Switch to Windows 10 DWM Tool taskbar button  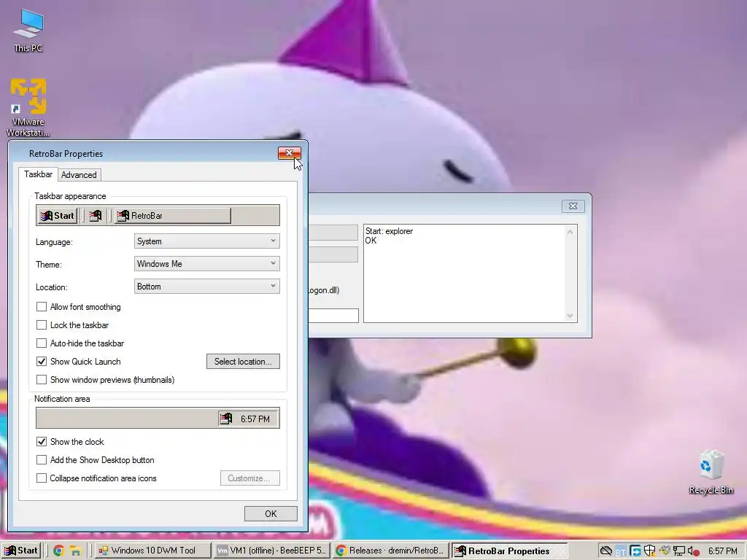click(x=152, y=551)
